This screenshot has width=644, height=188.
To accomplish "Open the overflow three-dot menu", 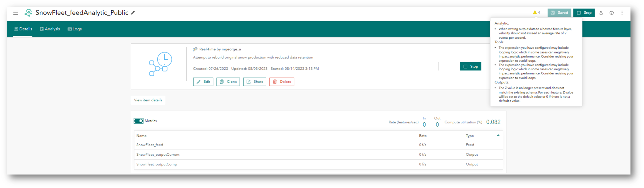I will coord(622,13).
